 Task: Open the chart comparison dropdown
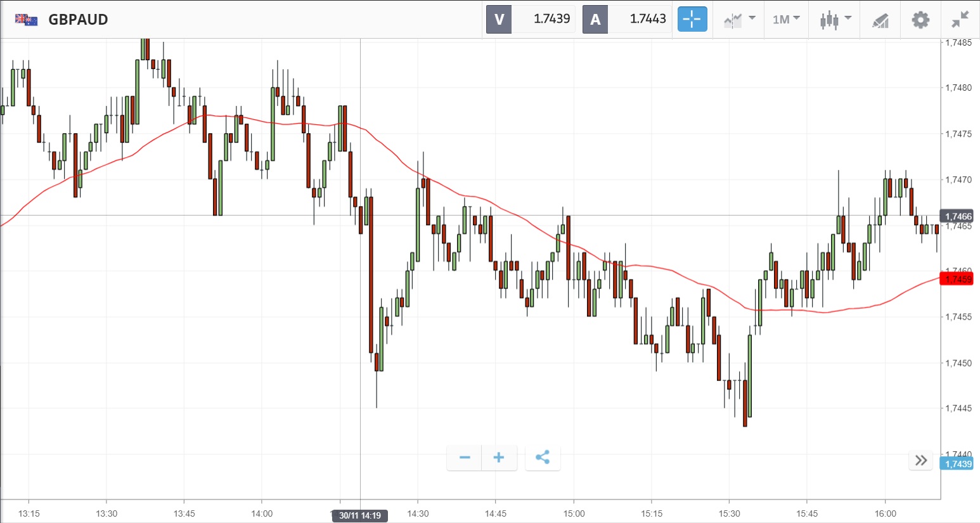click(739, 20)
